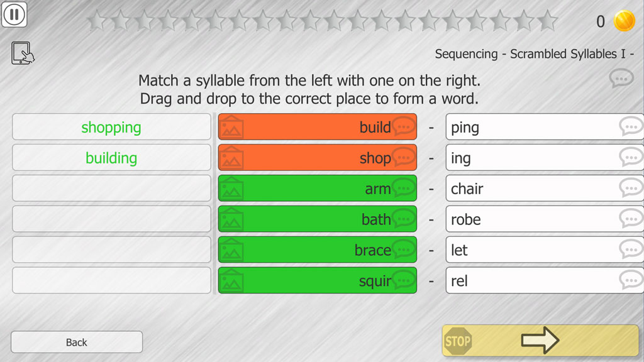Click the first star in progress bar
644x362 pixels.
pyautogui.click(x=97, y=21)
